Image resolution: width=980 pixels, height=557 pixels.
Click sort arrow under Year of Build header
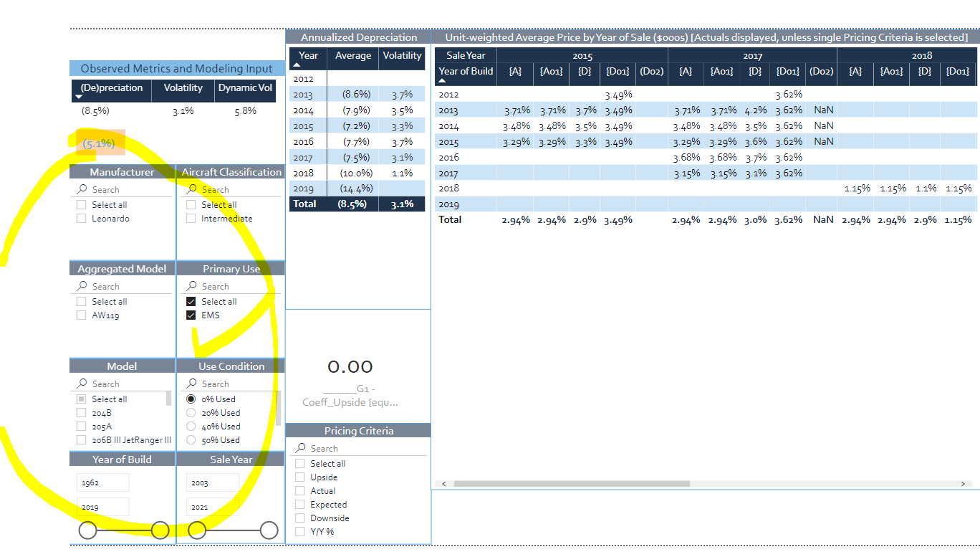442,81
